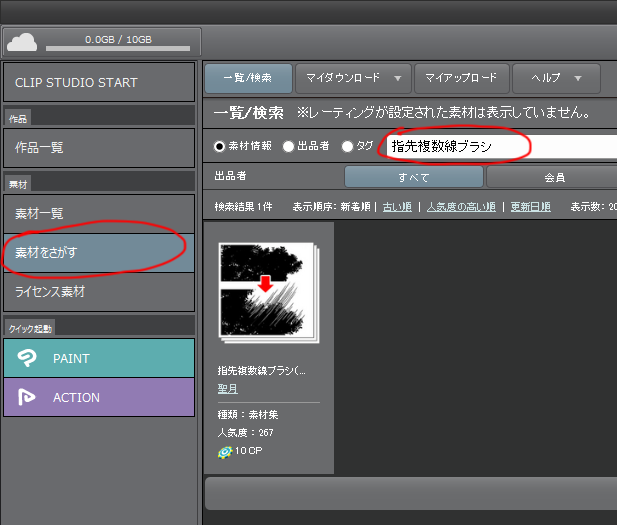Select 素材をさがす in the sidebar

(99, 252)
